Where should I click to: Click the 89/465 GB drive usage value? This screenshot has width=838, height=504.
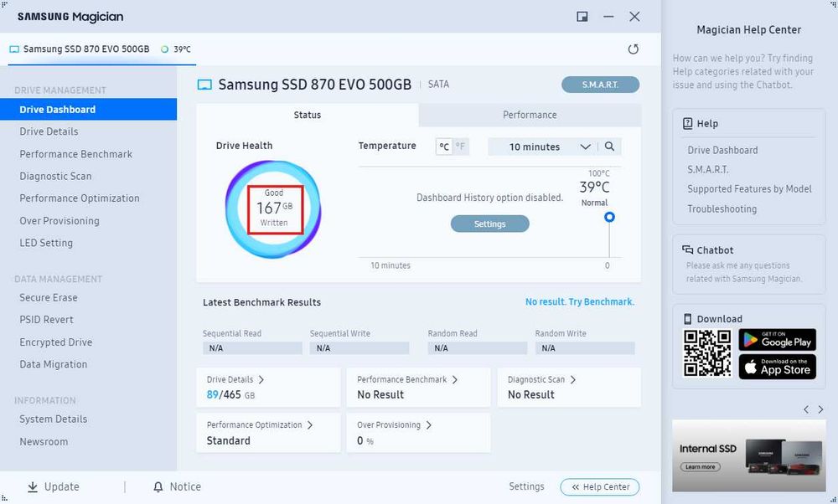click(x=230, y=394)
